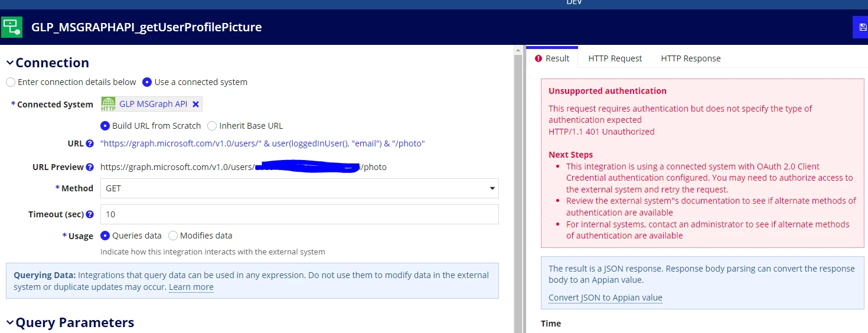This screenshot has height=333, width=868.
Task: Click the integration title GLP_MSGRAPHAPI_getUserProfilePicture
Action: point(146,27)
